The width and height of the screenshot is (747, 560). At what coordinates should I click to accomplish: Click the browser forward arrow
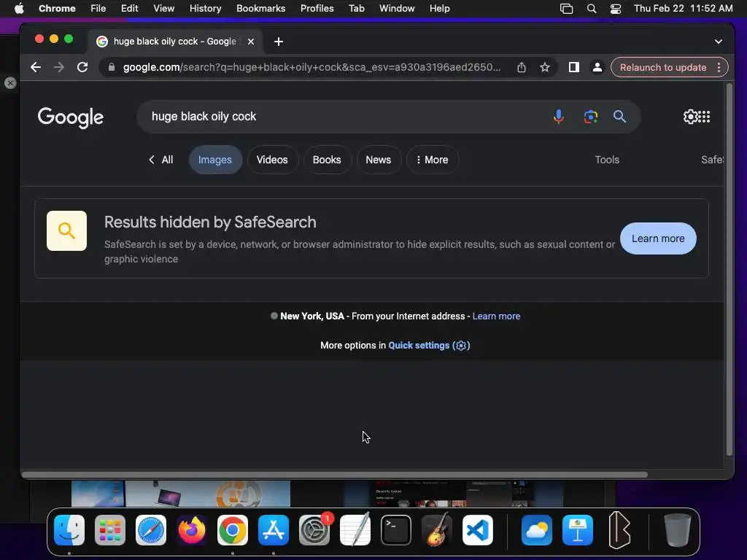(59, 67)
